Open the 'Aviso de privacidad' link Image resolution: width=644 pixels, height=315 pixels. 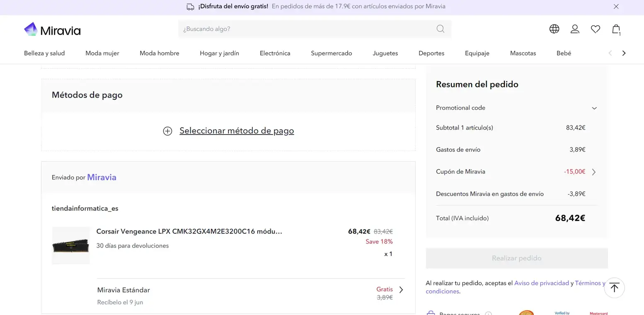coord(542,283)
